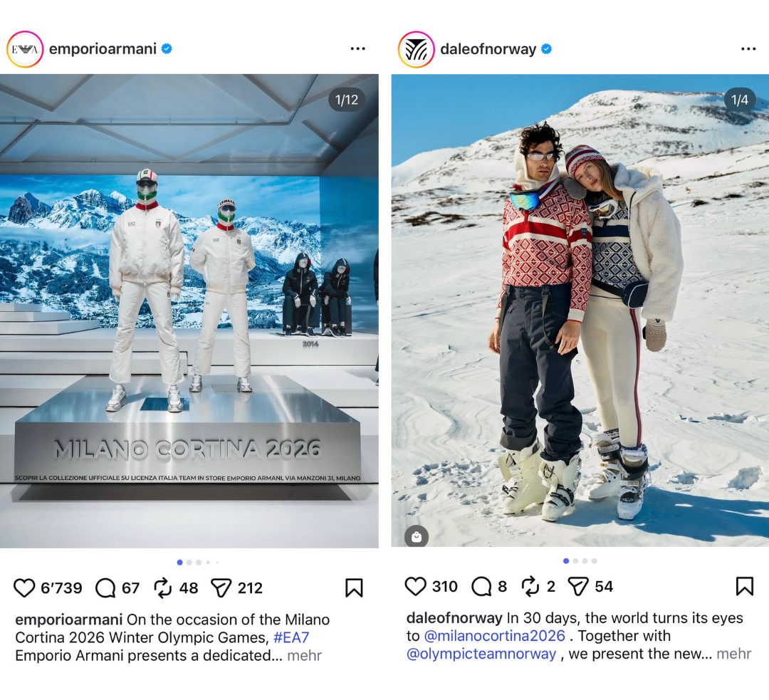Open more options for emporioarmani post
The image size is (769, 700).
tap(358, 48)
